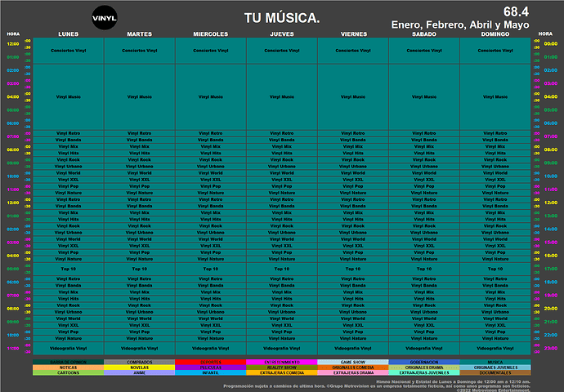Select the LUNES day header
Viewport: 564px width, 392px height.
tap(69, 34)
